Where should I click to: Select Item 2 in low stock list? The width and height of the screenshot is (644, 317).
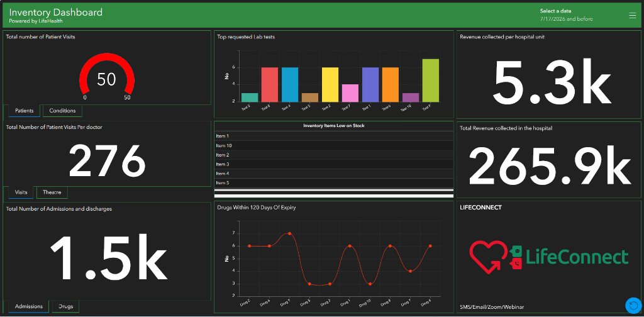click(x=333, y=155)
